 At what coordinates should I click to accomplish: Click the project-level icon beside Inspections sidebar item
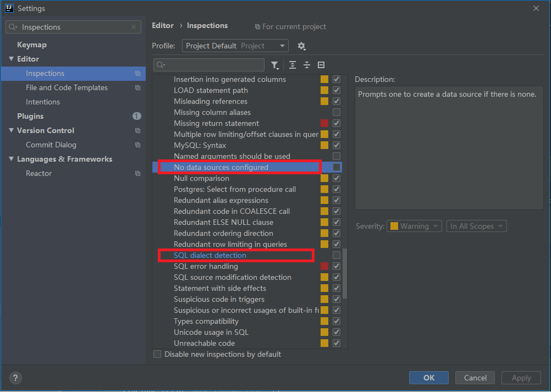(x=137, y=74)
